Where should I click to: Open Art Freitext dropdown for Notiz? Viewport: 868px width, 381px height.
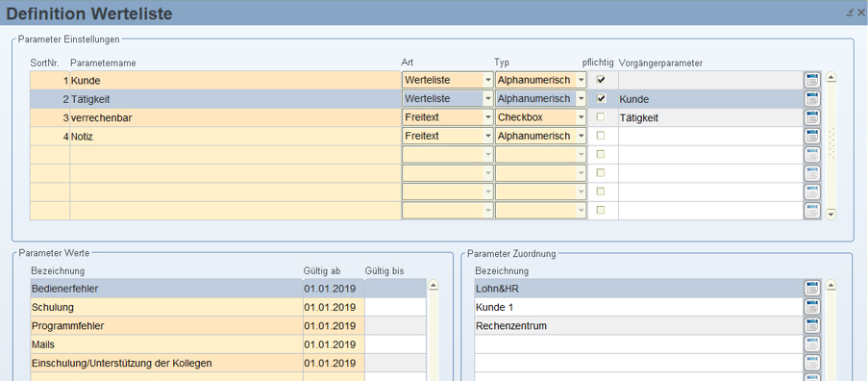(x=487, y=137)
